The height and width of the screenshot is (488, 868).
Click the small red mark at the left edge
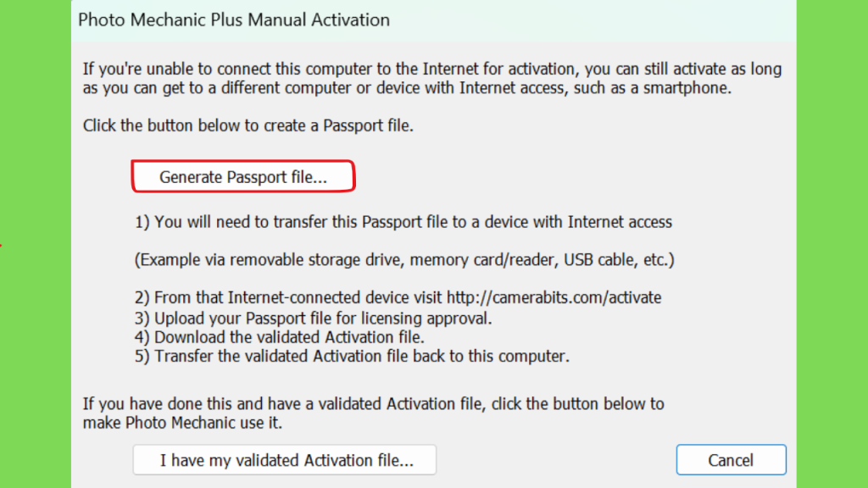click(x=2, y=246)
